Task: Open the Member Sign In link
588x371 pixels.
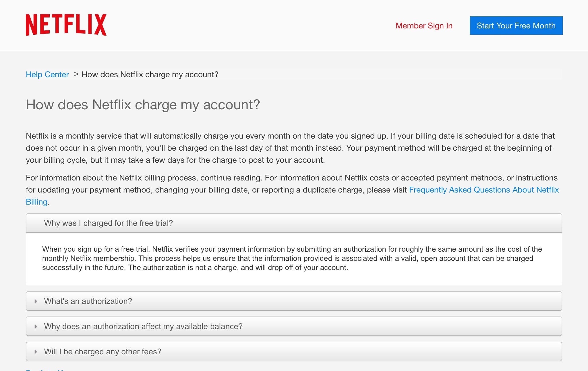Action: (x=424, y=26)
